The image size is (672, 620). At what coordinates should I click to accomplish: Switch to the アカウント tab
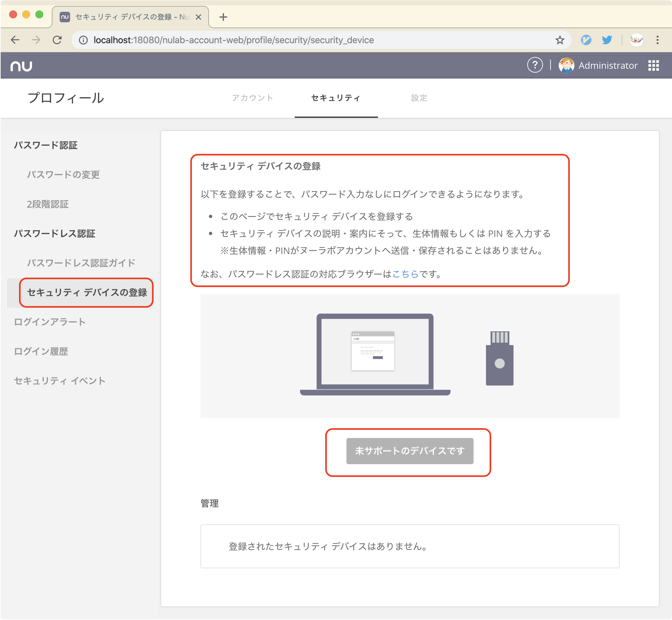coord(252,98)
